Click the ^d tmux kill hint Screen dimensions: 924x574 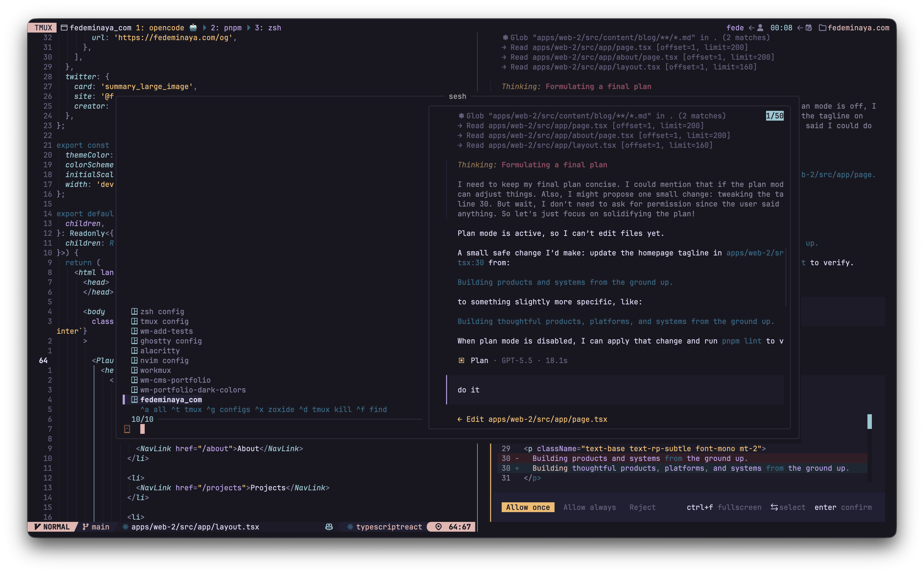coord(325,409)
